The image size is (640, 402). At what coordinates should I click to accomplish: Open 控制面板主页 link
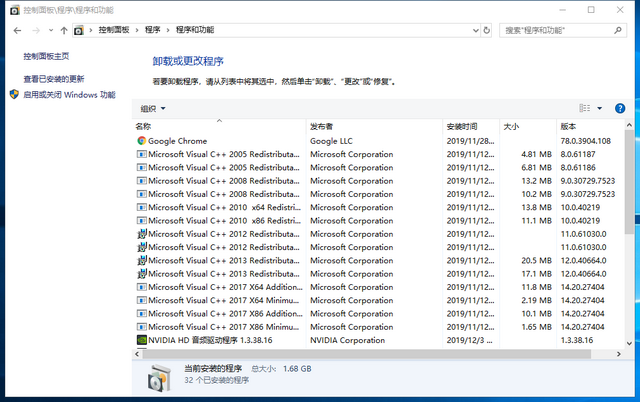coord(46,56)
